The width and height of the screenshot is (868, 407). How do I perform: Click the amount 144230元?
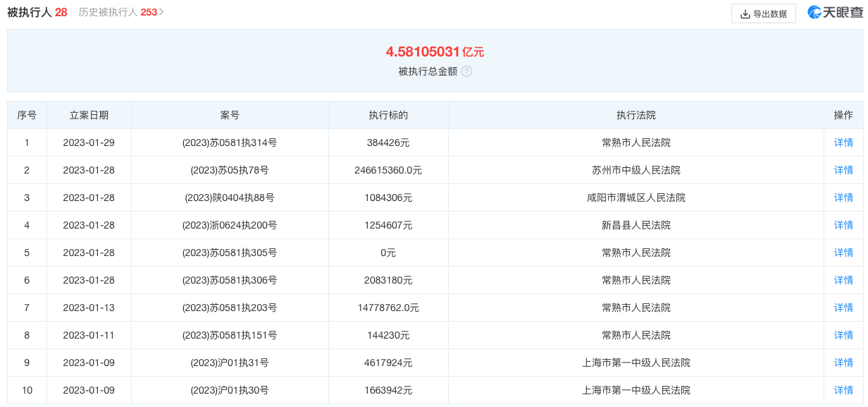(388, 335)
